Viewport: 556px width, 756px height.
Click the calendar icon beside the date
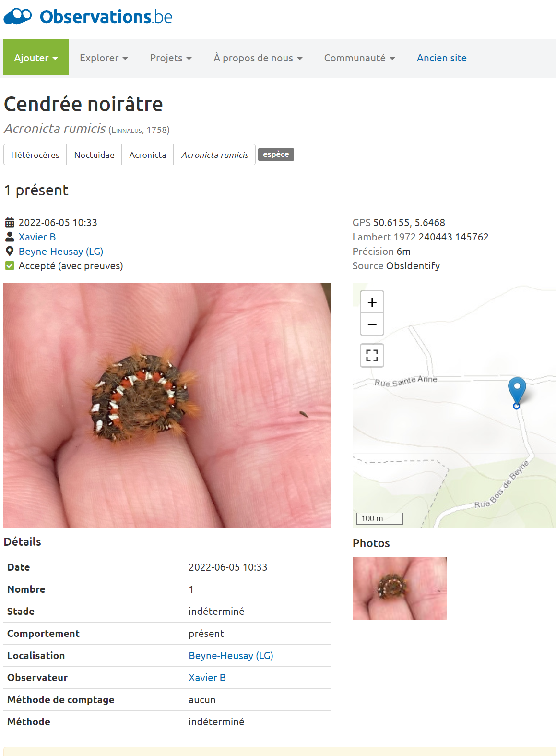(x=10, y=222)
